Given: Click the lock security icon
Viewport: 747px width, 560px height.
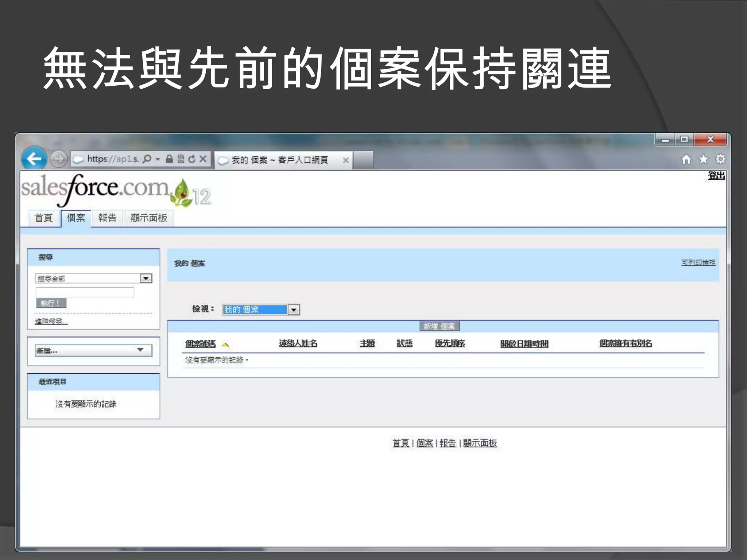Looking at the screenshot, I should [169, 159].
